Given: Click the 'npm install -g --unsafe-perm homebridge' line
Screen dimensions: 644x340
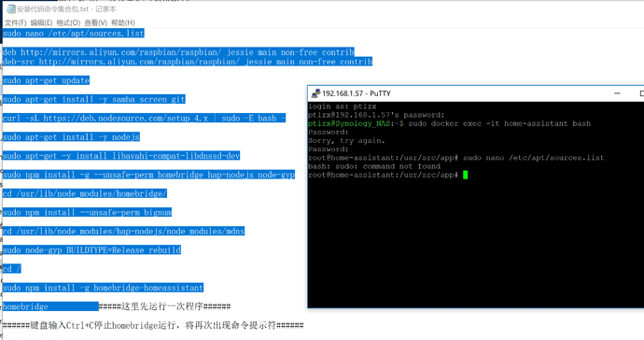Looking at the screenshot, I should (x=148, y=175).
